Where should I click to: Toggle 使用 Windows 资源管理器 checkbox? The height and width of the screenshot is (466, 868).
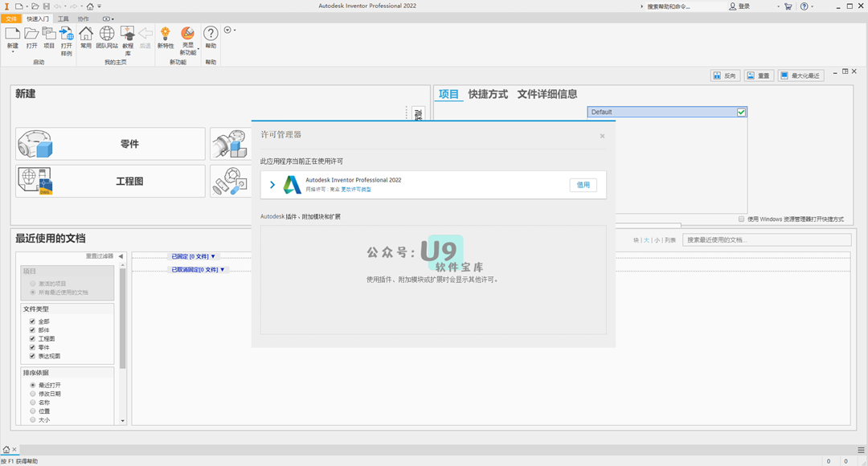tap(742, 219)
